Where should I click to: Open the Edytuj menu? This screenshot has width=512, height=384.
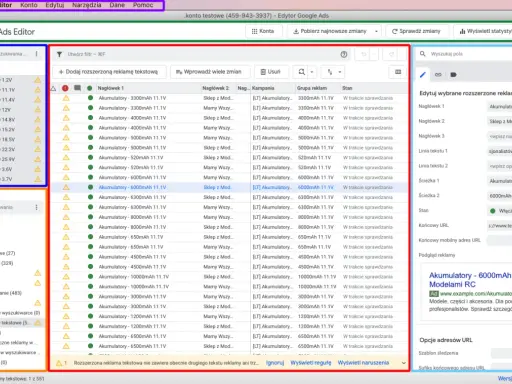(55, 5)
